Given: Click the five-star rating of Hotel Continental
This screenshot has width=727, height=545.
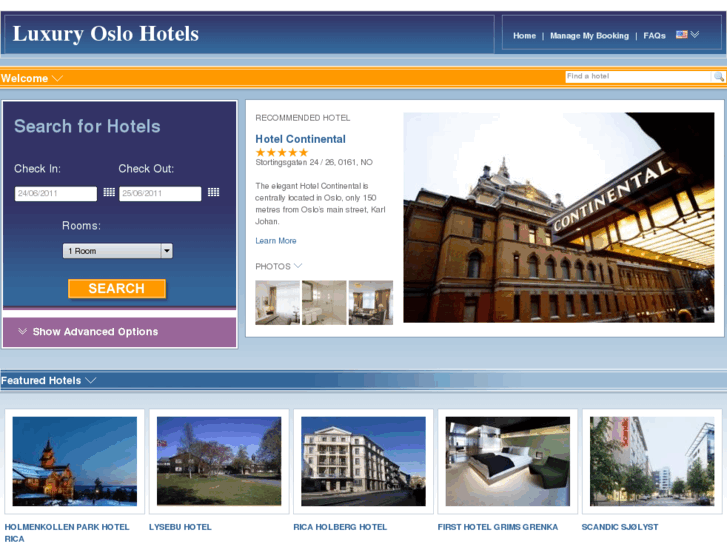Looking at the screenshot, I should [x=281, y=152].
